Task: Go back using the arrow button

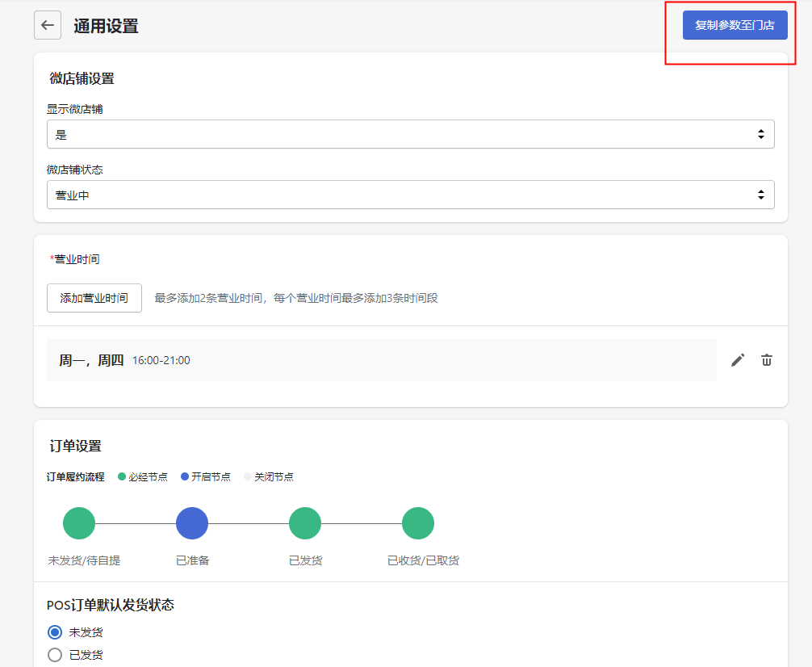Action: (48, 25)
